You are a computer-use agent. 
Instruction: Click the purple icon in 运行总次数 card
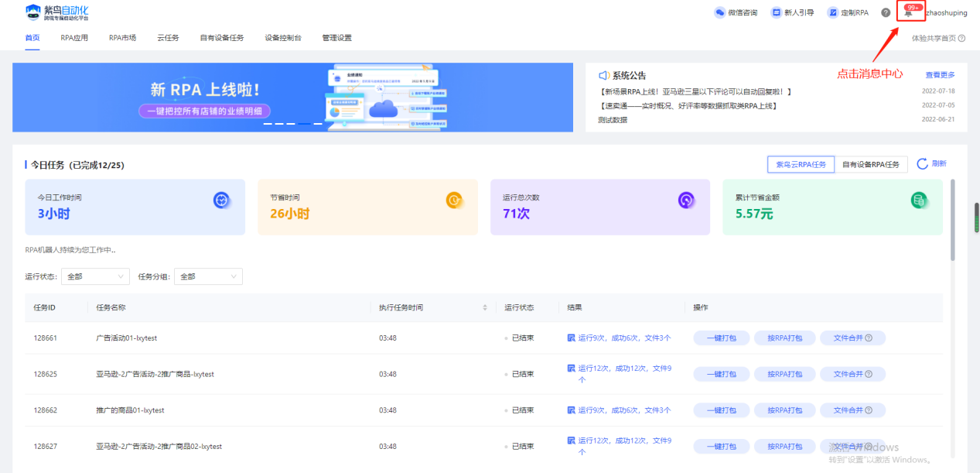tap(686, 201)
